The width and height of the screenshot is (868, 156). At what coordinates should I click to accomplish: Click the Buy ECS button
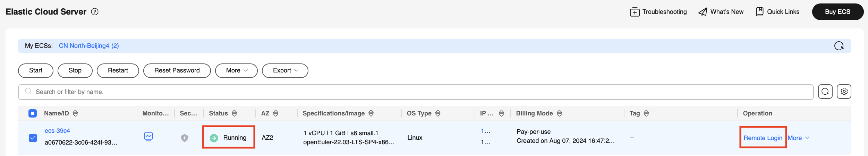(x=837, y=12)
